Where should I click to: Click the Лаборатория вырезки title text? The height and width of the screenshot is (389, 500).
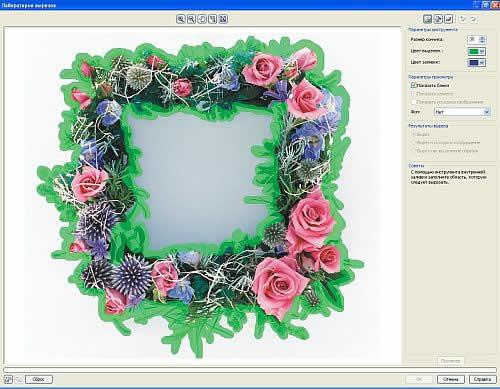29,5
